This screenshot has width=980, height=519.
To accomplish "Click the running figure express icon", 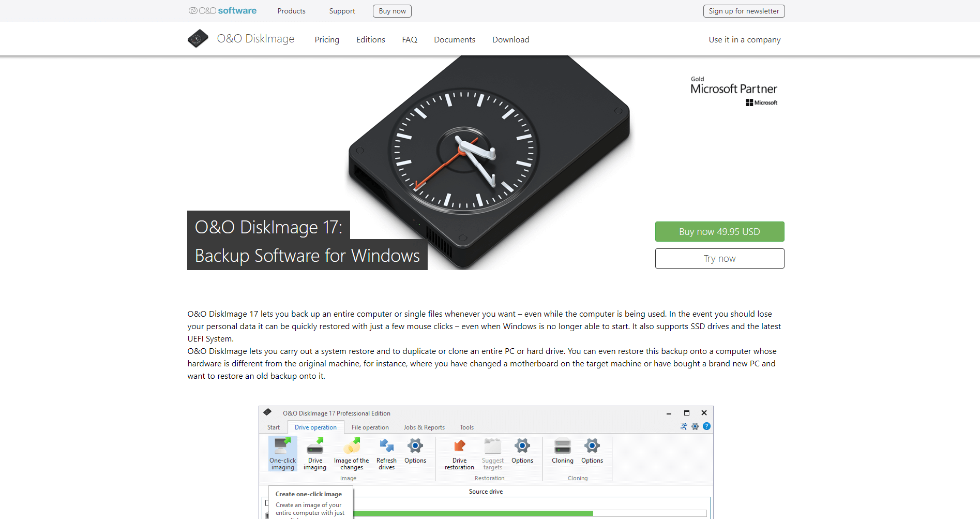I will (x=684, y=426).
